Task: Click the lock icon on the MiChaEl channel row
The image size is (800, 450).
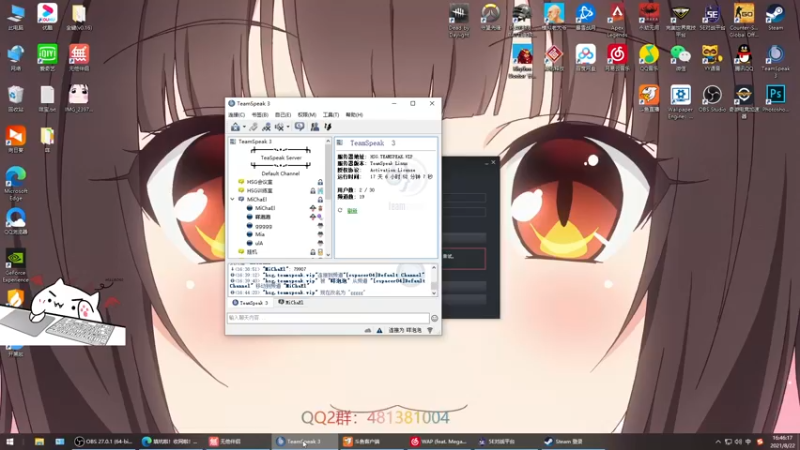Action: (320, 199)
